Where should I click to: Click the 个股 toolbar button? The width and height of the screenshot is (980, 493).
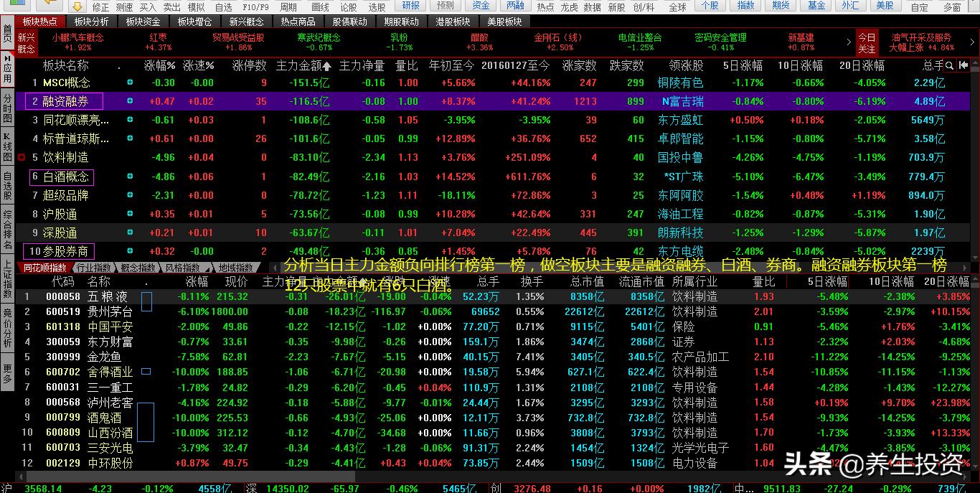point(710,6)
